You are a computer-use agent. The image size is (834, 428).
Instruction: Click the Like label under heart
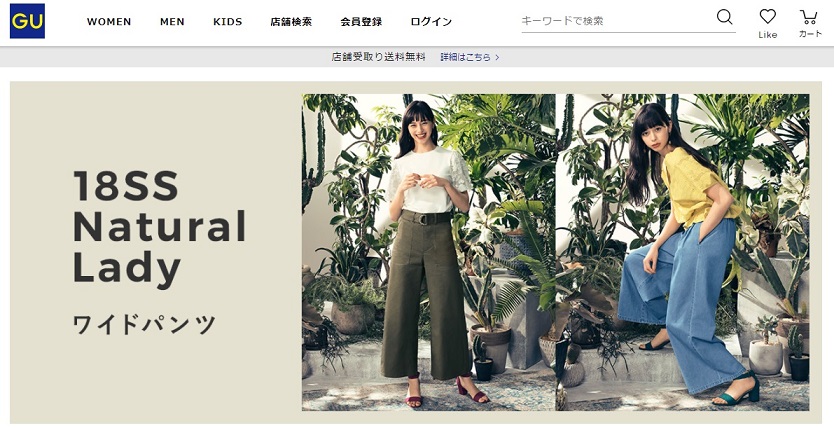coord(768,35)
